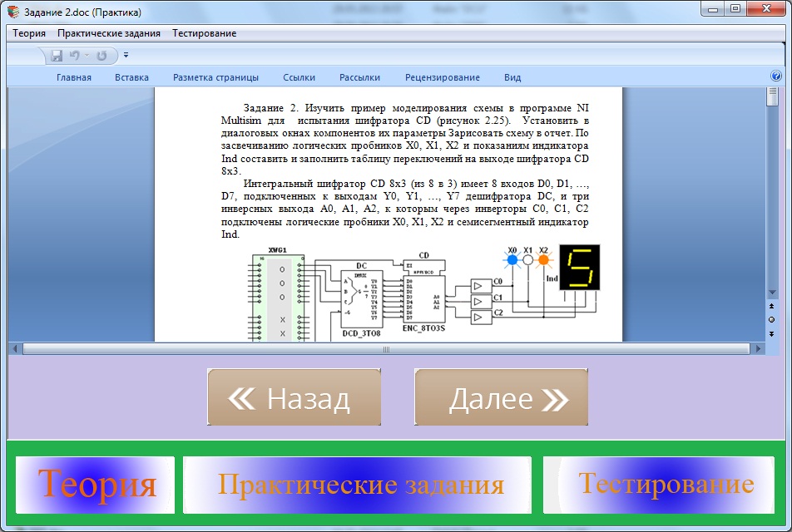Switch to the Рассылки ribbon tab

tap(359, 77)
